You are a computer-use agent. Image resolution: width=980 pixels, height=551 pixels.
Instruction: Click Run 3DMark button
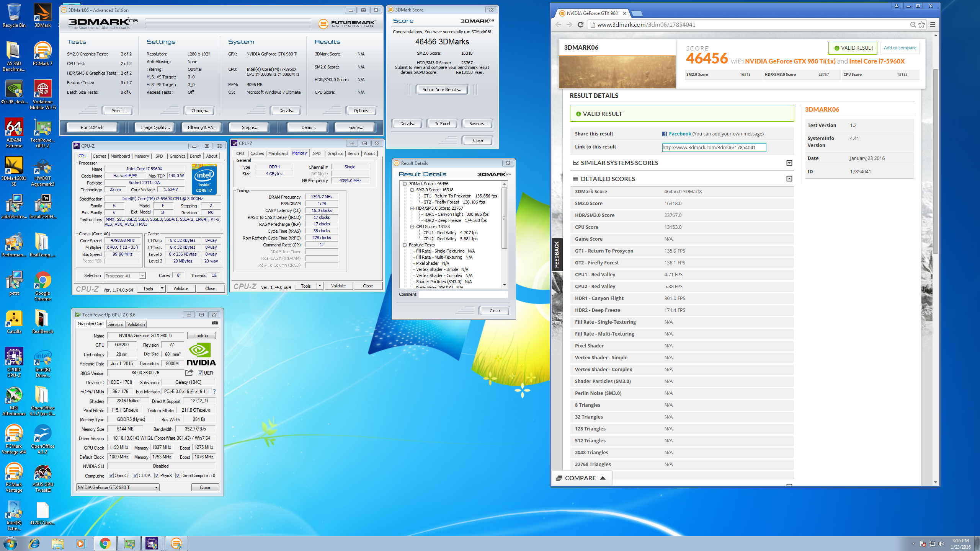coord(92,127)
